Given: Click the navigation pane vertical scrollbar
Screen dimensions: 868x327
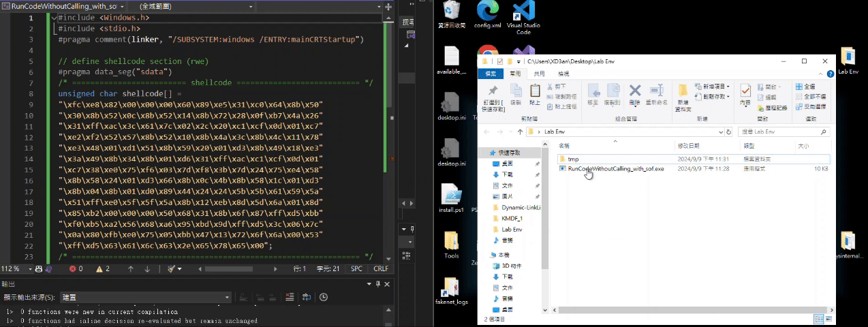Looking at the screenshot, I should click(x=545, y=208).
